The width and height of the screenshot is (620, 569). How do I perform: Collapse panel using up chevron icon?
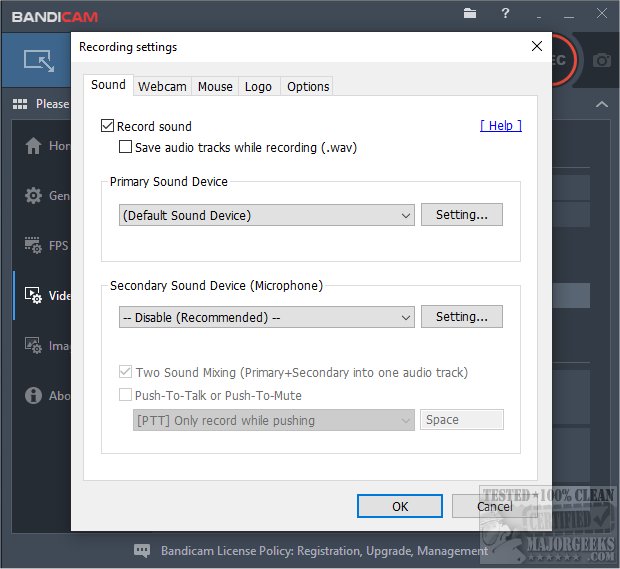point(601,104)
